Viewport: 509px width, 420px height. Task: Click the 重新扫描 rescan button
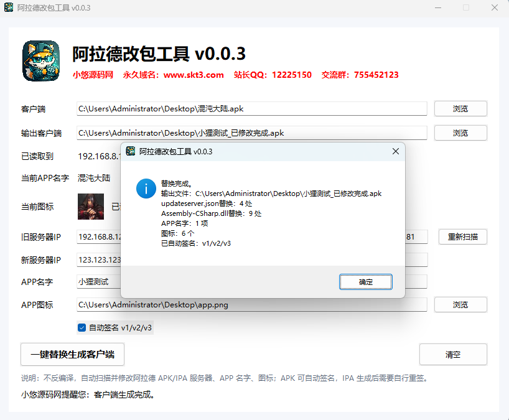pyautogui.click(x=462, y=236)
